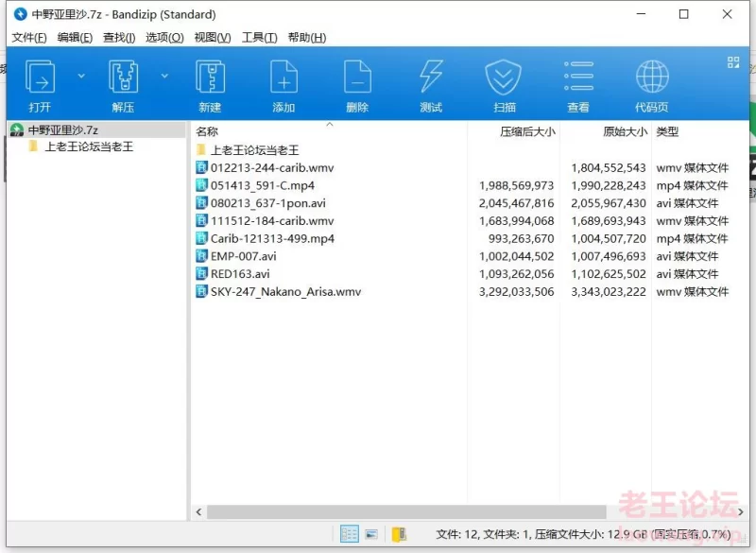
Task: Click the archive icon beside 中野亚里沙.7z in tree
Action: (x=17, y=130)
